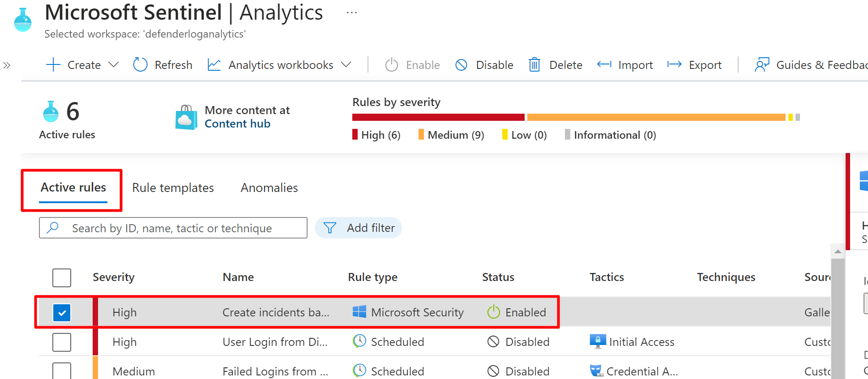Expand the left navigation double chevron
The width and height of the screenshot is (868, 379).
point(7,65)
